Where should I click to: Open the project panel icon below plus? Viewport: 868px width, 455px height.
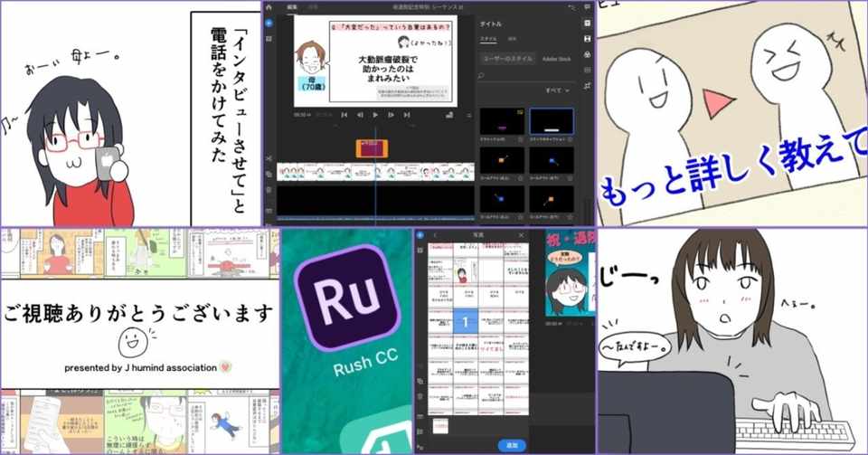pos(269,39)
